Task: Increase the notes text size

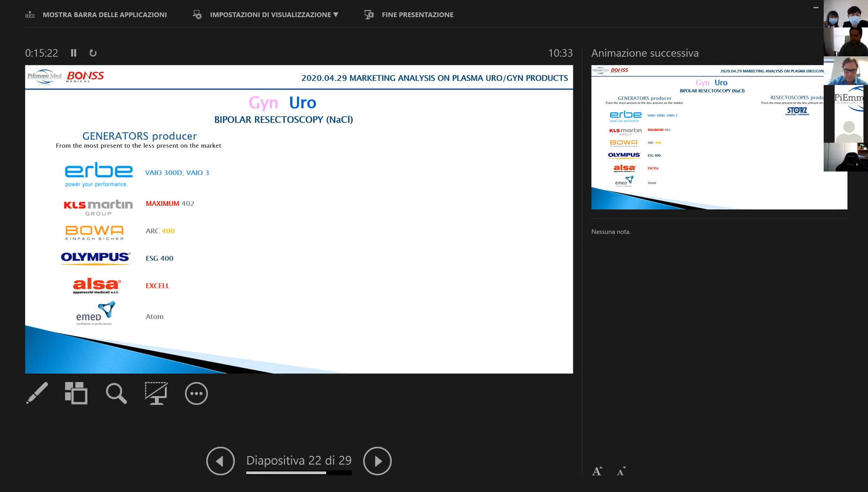Action: tap(597, 471)
